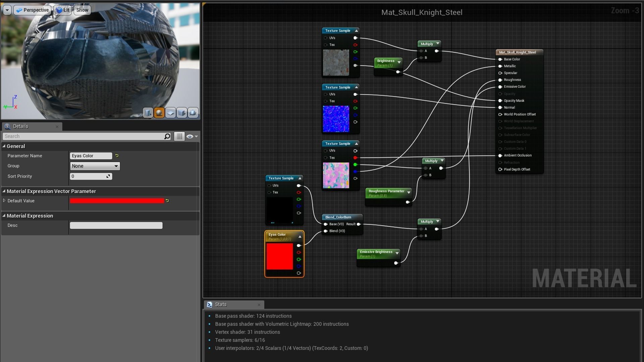
Task: Click the red Default Value color swatch
Action: tap(117, 201)
